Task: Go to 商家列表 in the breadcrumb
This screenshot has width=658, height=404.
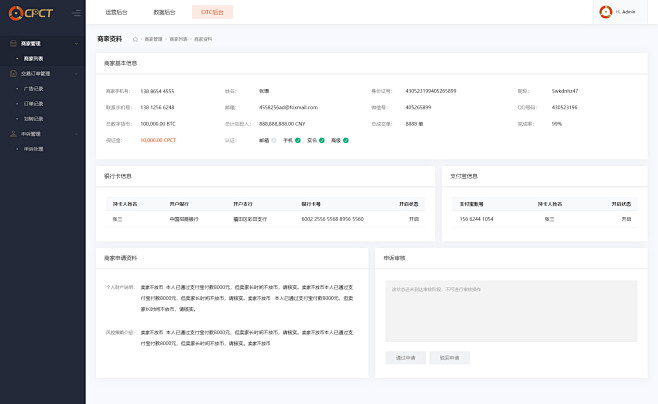Action: [178, 39]
